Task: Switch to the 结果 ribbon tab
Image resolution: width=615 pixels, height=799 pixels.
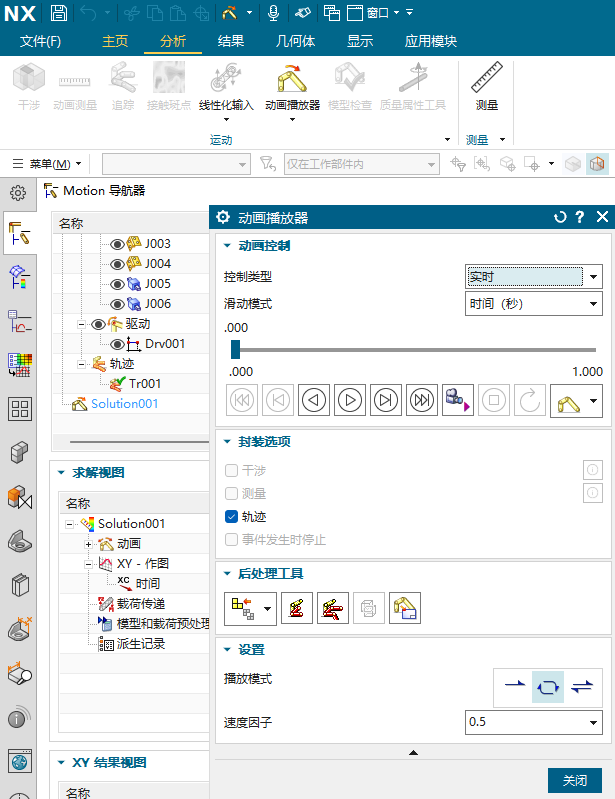Action: (230, 41)
